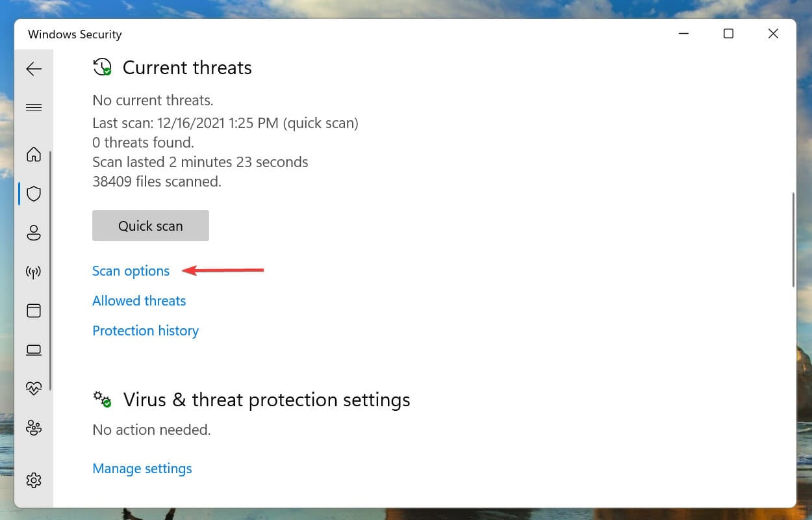This screenshot has width=812, height=520.
Task: Click the Windows Security title text
Action: coord(73,34)
